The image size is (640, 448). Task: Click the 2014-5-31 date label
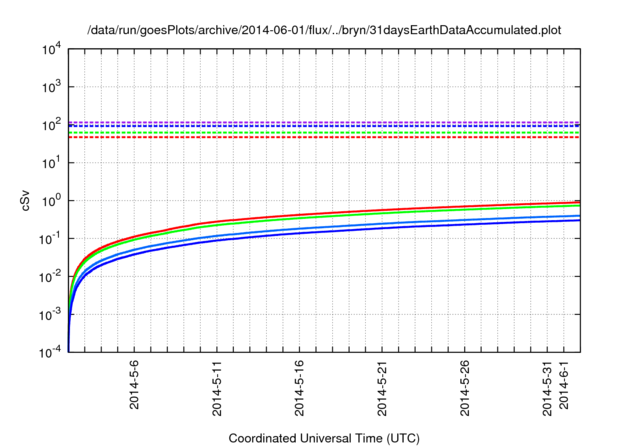[547, 388]
